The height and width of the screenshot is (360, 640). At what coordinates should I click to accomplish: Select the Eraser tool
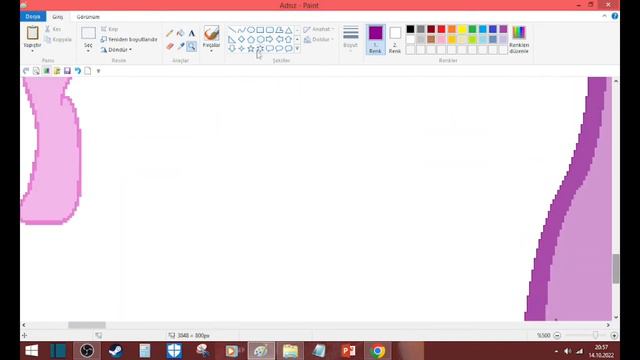point(170,46)
